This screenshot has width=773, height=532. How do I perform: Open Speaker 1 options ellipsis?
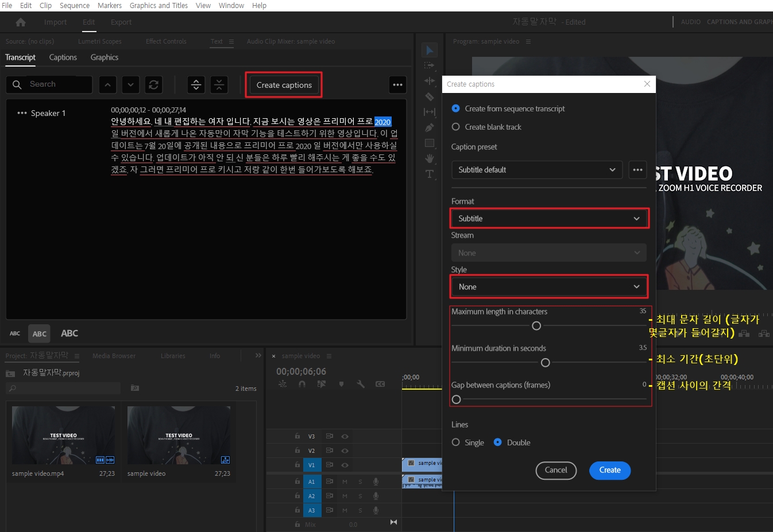click(x=22, y=113)
